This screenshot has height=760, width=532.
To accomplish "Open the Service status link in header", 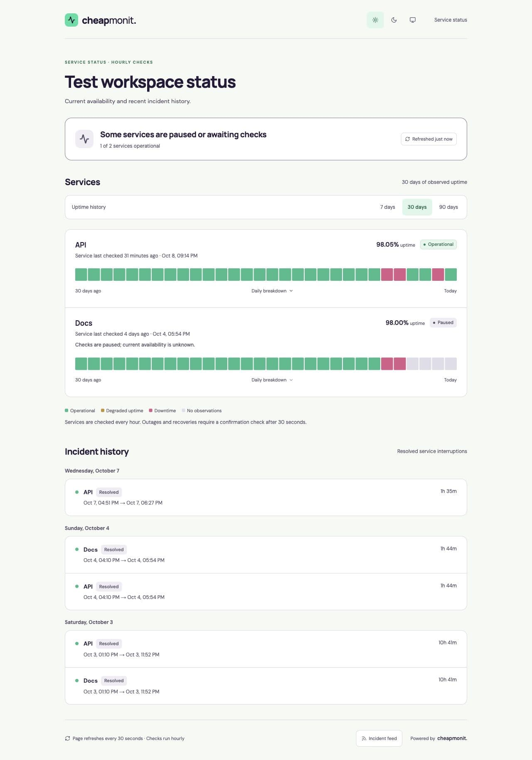I will [x=451, y=20].
